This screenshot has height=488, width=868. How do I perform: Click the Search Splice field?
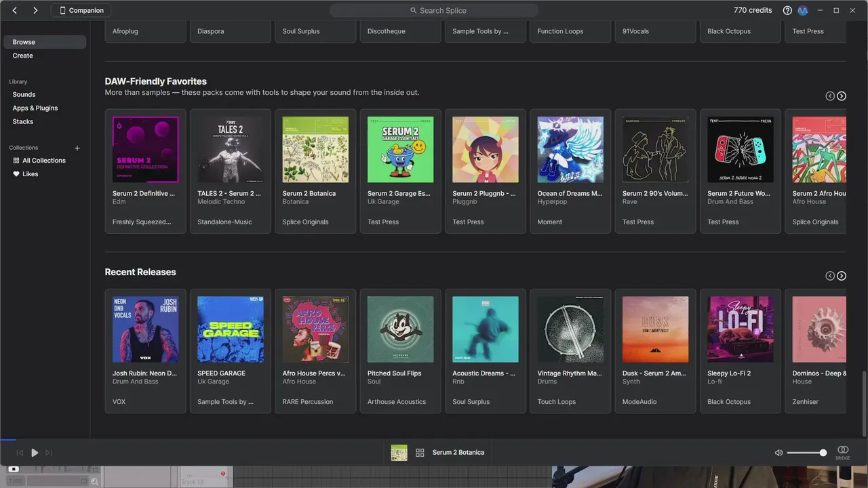(434, 10)
